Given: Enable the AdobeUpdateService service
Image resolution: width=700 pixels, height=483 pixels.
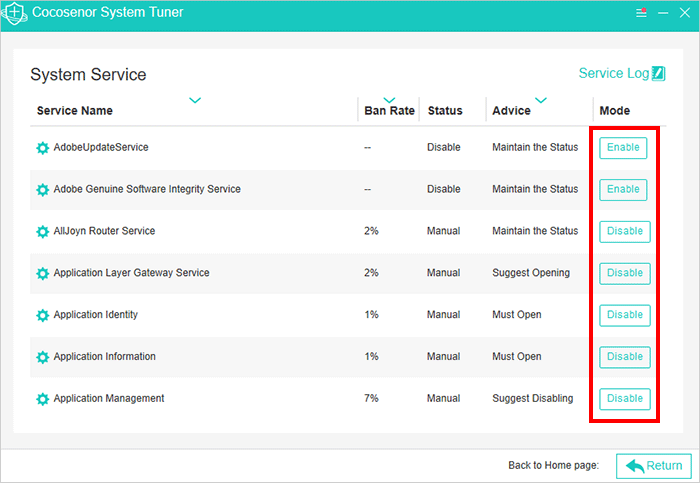Looking at the screenshot, I should pyautogui.click(x=623, y=148).
